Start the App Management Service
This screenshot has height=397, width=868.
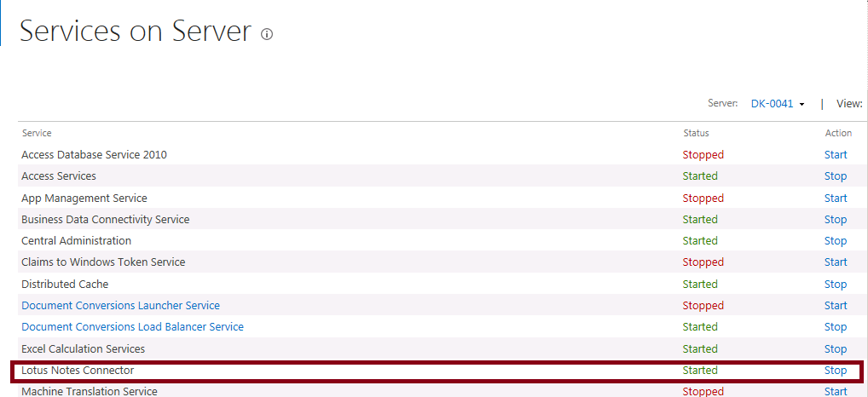[x=836, y=198]
